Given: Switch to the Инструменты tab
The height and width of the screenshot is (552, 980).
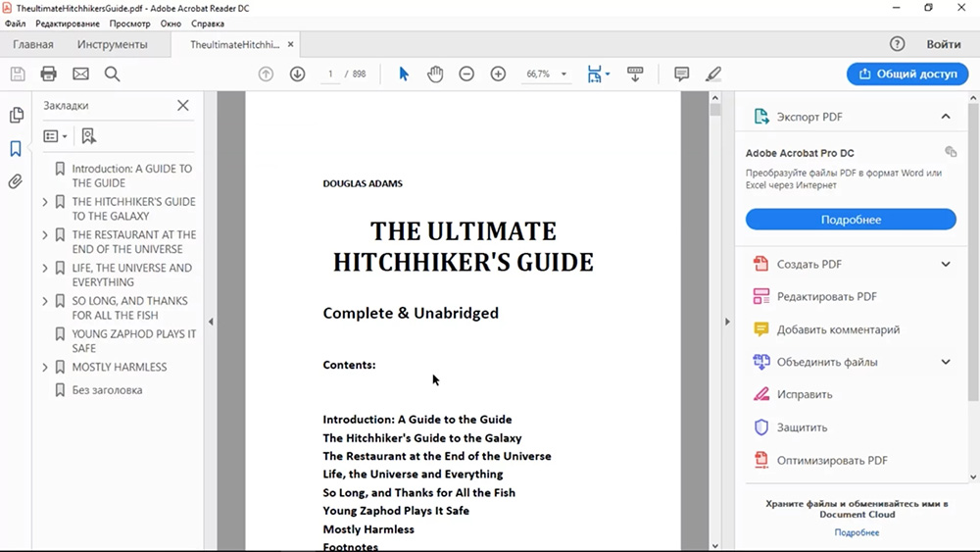Looking at the screenshot, I should point(113,44).
